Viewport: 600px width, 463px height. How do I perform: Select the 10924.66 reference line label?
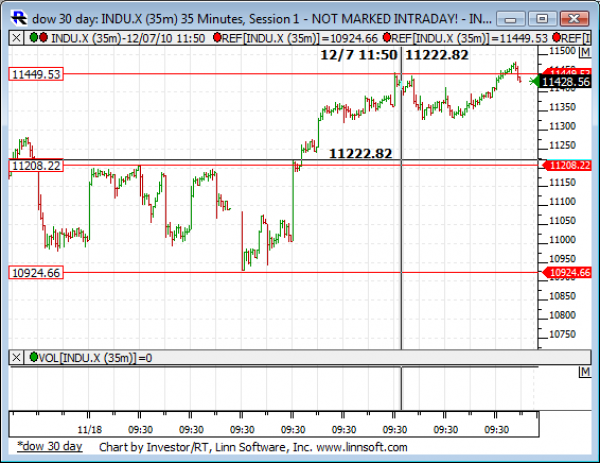point(36,273)
